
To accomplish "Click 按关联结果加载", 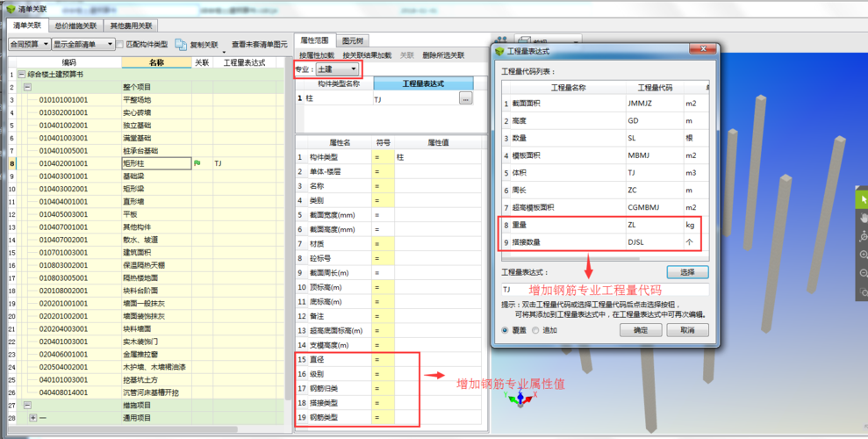I will click(367, 55).
